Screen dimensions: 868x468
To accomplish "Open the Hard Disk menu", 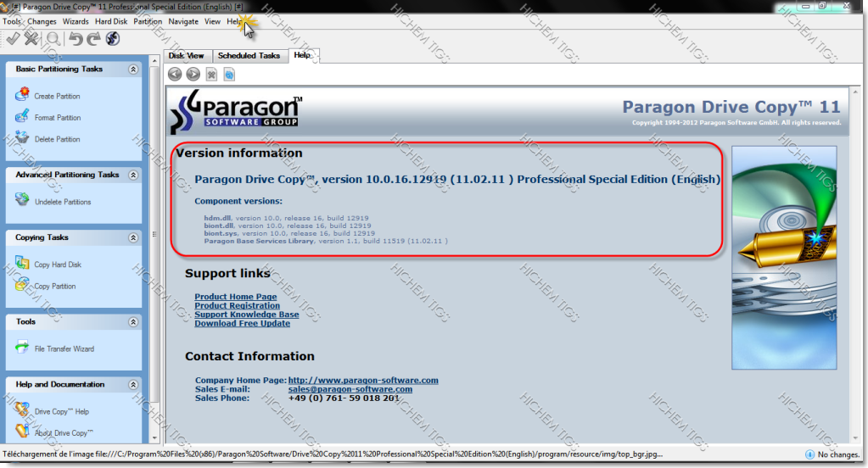I will click(x=111, y=21).
